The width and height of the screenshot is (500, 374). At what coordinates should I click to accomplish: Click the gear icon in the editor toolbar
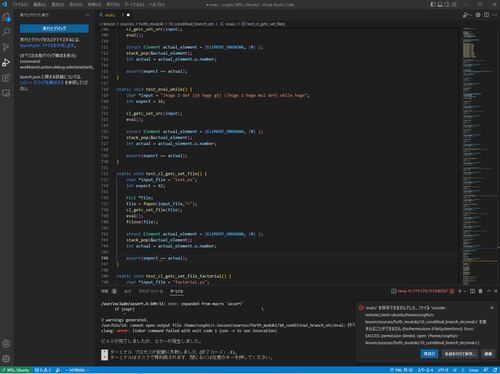point(478,15)
